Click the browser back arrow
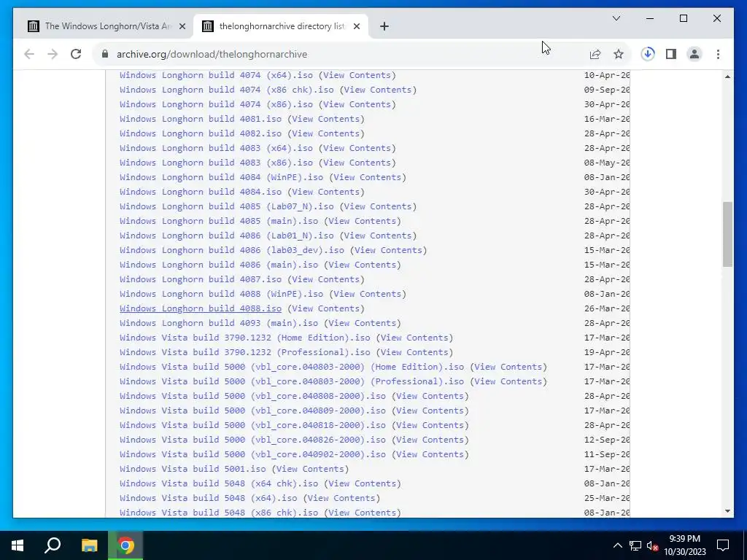747x560 pixels. (x=29, y=54)
